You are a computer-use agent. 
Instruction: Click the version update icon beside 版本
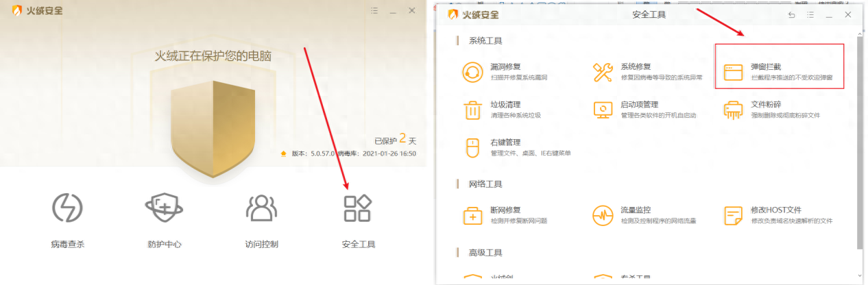point(284,154)
